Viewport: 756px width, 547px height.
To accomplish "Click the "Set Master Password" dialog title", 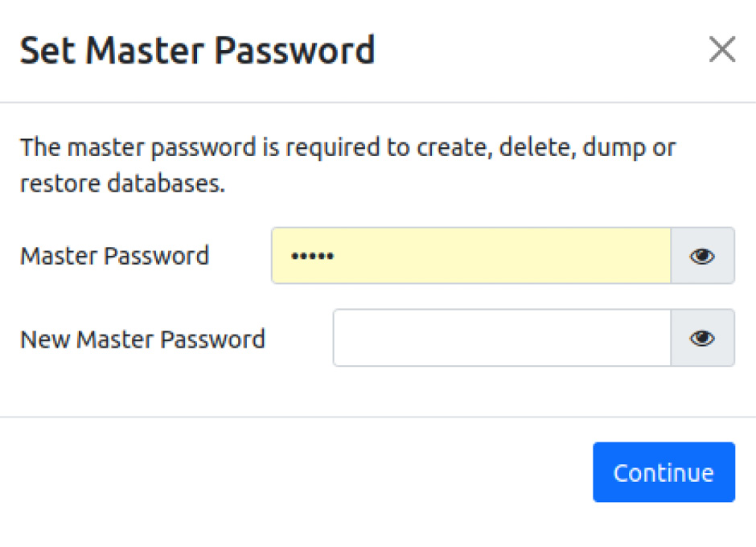I will [197, 50].
